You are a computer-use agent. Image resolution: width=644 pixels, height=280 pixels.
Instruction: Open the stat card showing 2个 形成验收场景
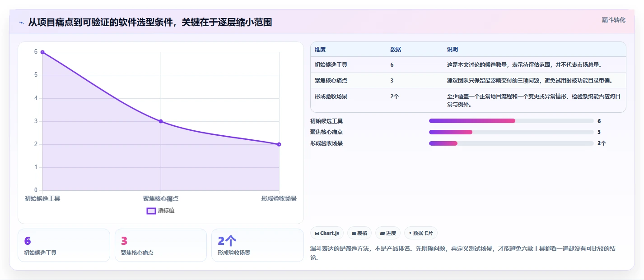tap(257, 245)
